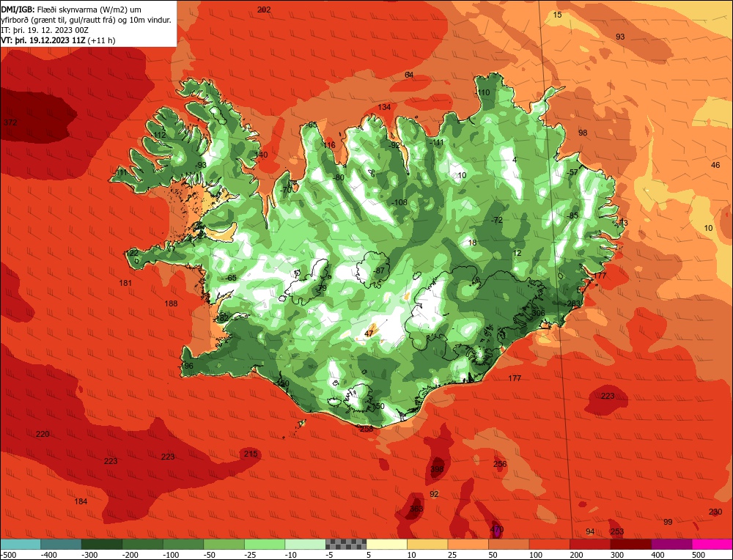Click the -70 value near the northwest bay

tap(286, 191)
